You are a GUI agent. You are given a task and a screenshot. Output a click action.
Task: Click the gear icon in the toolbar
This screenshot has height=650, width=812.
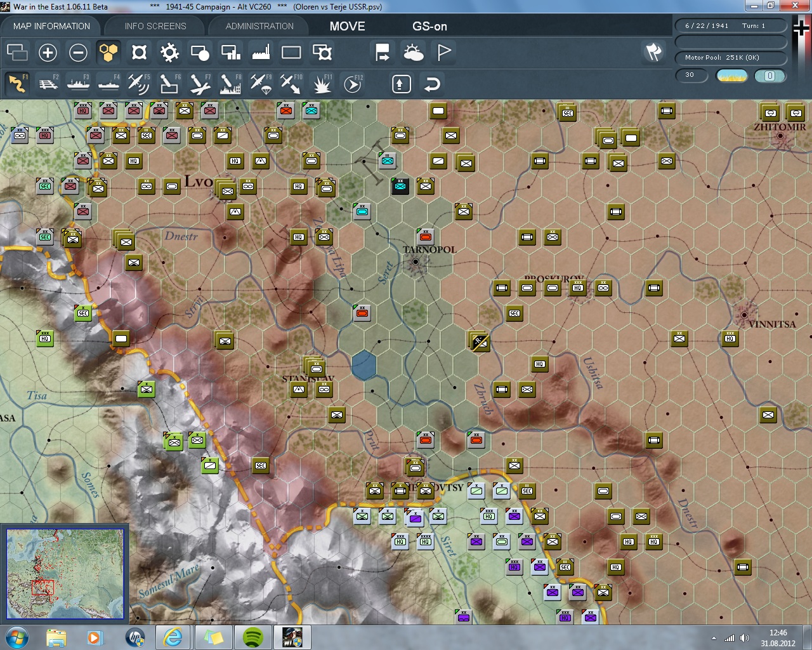(x=169, y=52)
